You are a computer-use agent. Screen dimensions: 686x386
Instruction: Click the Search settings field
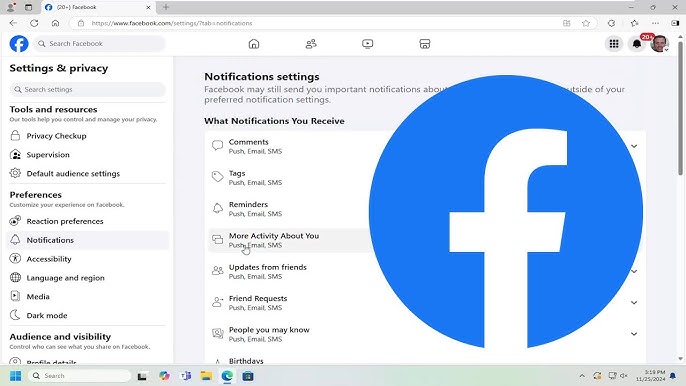(x=88, y=89)
